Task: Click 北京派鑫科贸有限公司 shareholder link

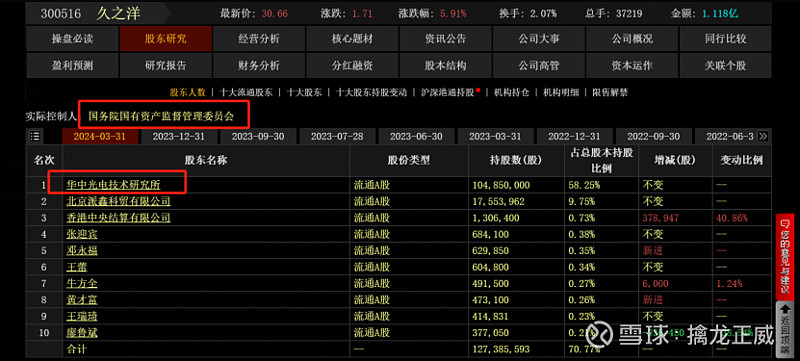Action: tap(118, 201)
